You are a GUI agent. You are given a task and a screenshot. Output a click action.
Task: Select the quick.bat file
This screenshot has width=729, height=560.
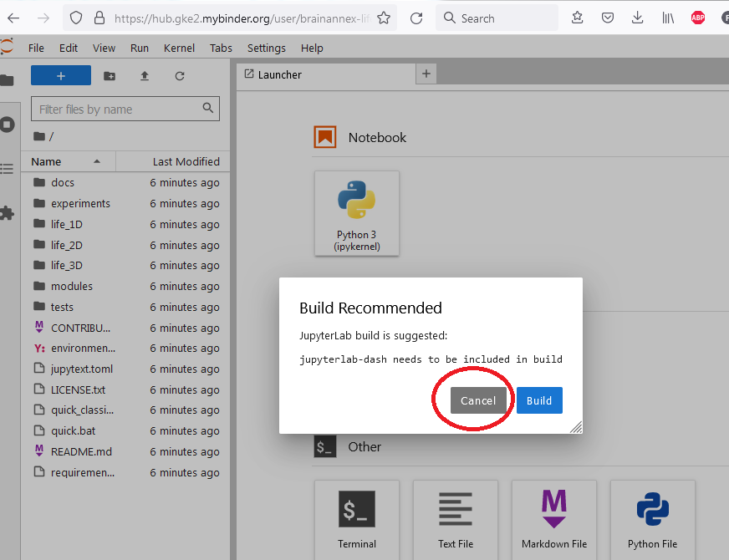[125, 430]
